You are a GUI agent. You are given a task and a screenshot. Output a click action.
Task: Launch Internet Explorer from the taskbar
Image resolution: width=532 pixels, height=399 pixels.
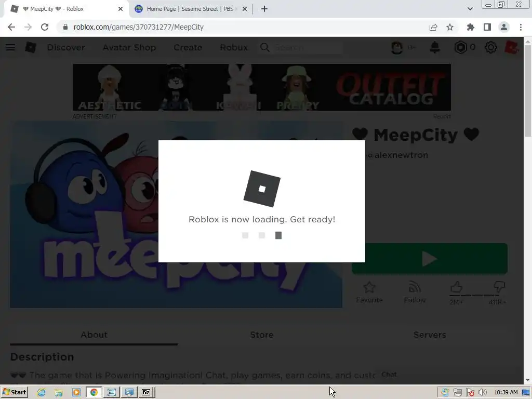[x=42, y=393]
